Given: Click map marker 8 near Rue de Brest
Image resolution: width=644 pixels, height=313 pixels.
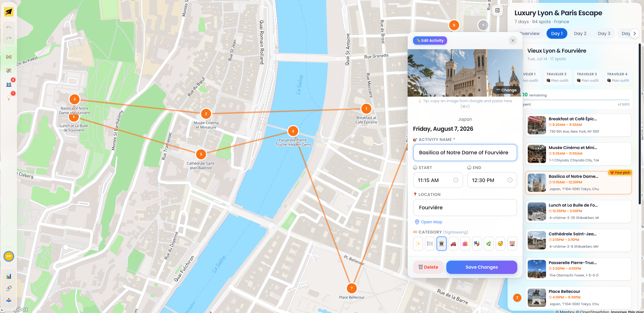Looking at the screenshot, I should click(454, 25).
